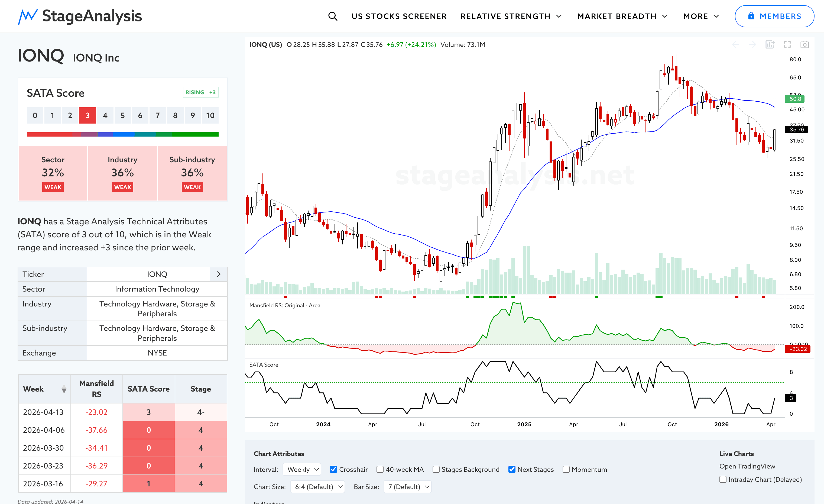Click the chart forward arrow icon
The image size is (824, 504).
[752, 44]
